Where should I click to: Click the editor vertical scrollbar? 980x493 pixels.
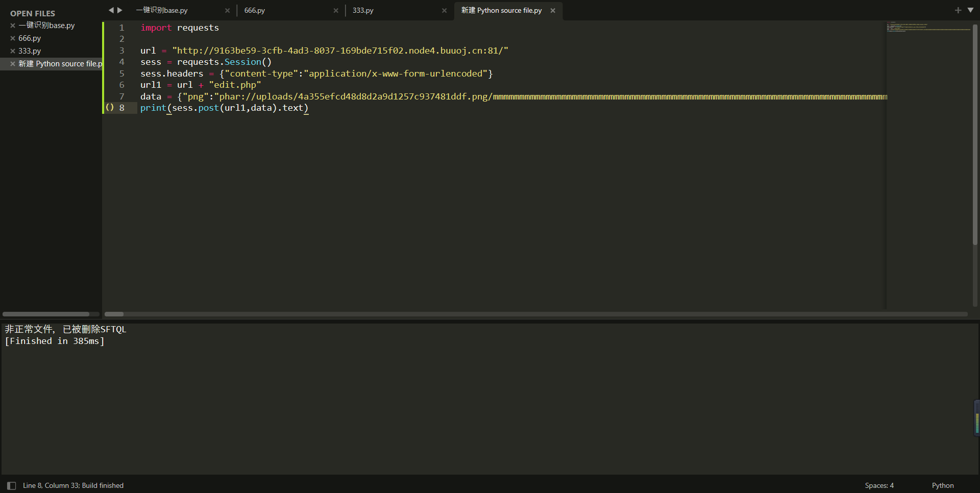tap(975, 135)
